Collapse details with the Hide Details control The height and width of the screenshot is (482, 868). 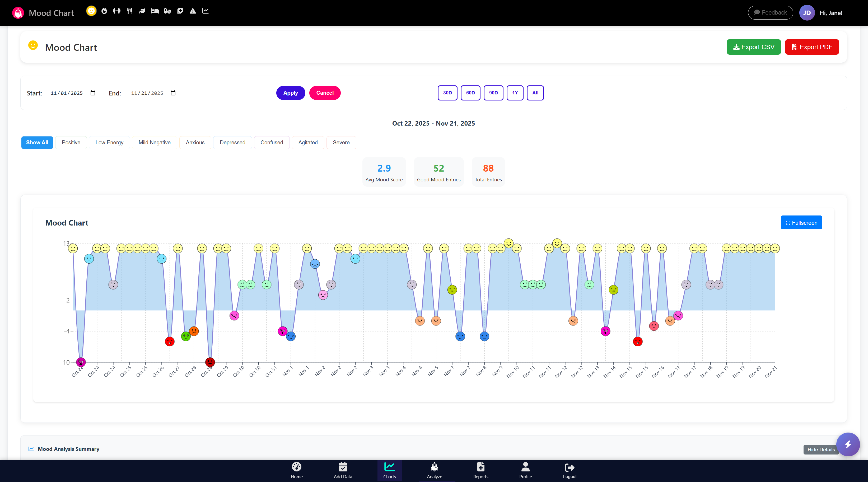pos(821,450)
